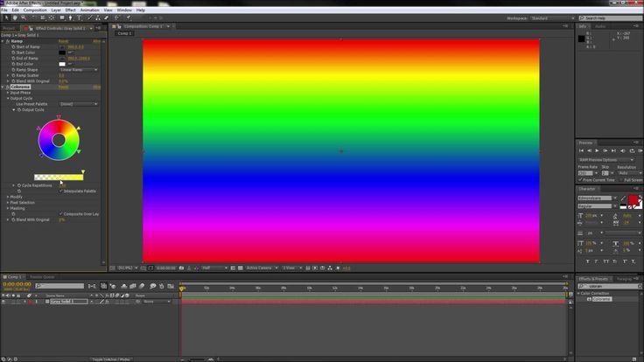
Task: Click the Start Color black swatch
Action: [x=62, y=53]
